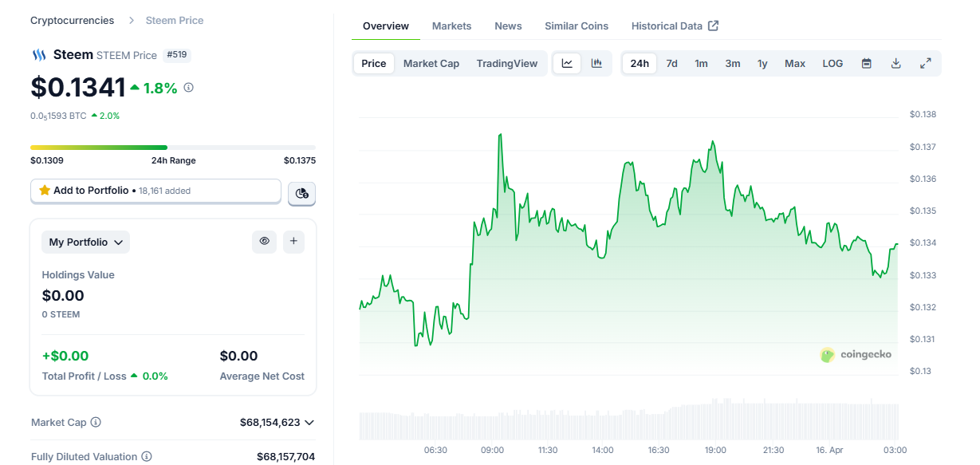Toggle portfolio holdings visibility eye icon

pos(264,242)
